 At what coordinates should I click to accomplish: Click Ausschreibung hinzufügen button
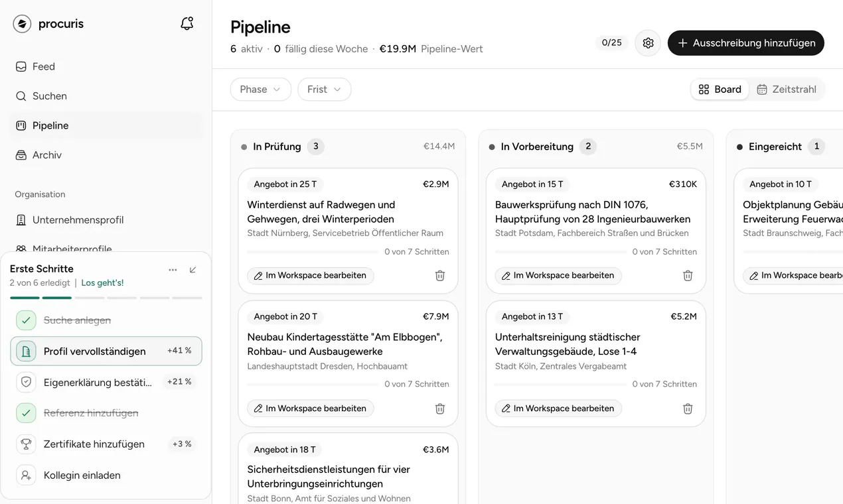click(x=746, y=43)
